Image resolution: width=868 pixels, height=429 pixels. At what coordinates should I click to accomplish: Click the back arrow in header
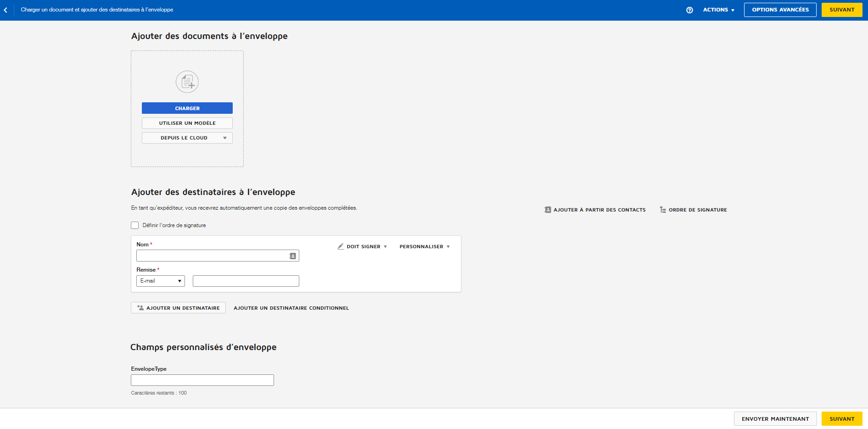[x=6, y=10]
